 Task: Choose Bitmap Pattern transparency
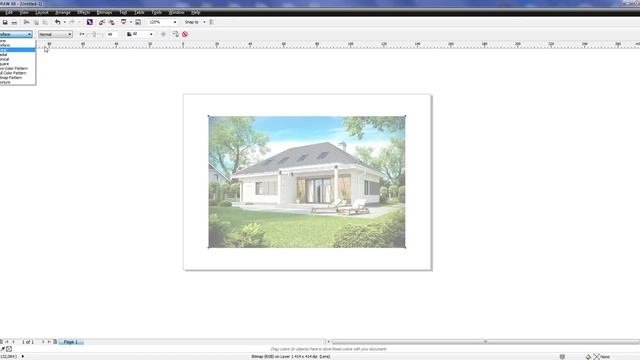pos(18,78)
